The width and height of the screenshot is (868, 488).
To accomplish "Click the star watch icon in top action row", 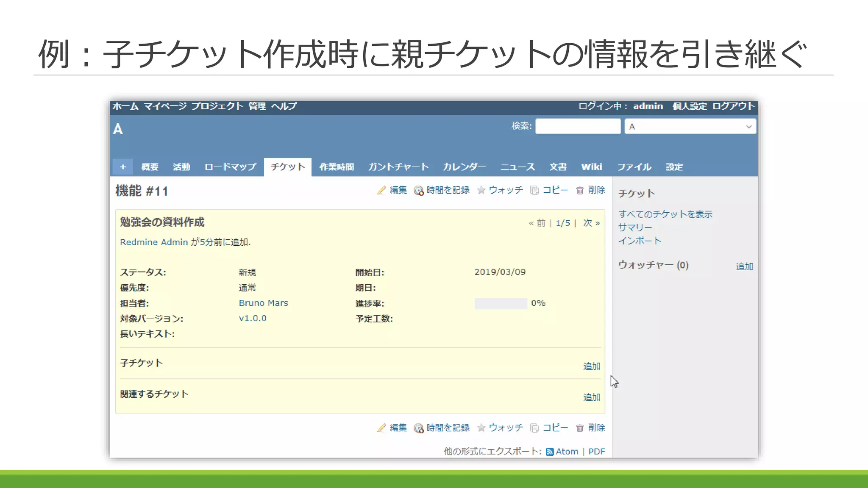I will pyautogui.click(x=481, y=190).
